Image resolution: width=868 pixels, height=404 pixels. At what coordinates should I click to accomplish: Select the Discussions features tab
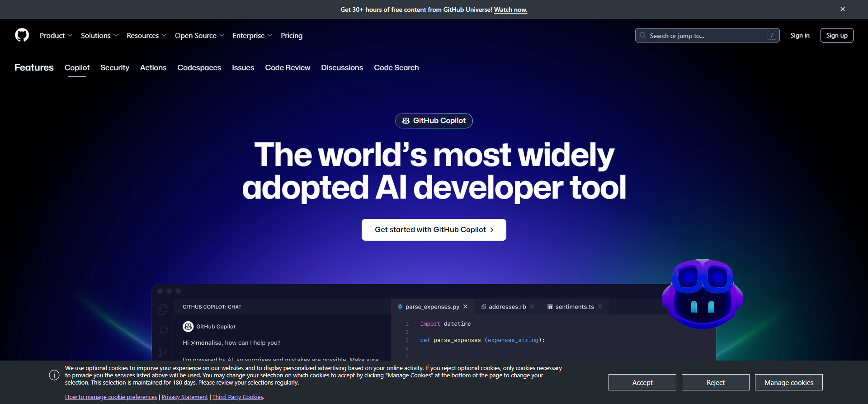click(x=342, y=67)
